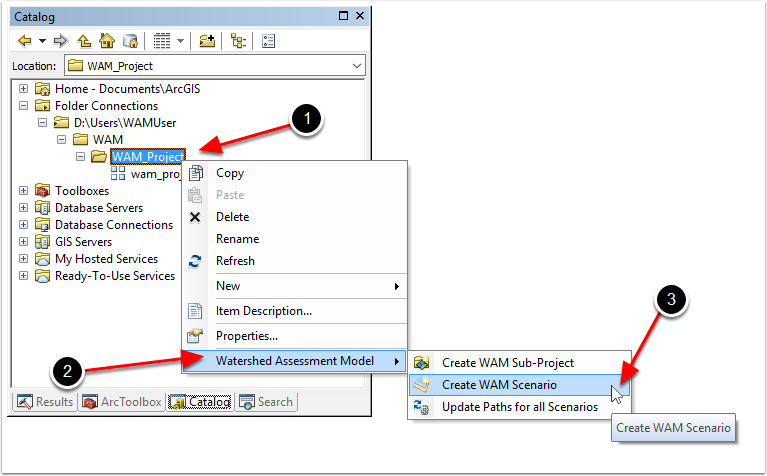Select Database Servers in the tree

click(99, 208)
